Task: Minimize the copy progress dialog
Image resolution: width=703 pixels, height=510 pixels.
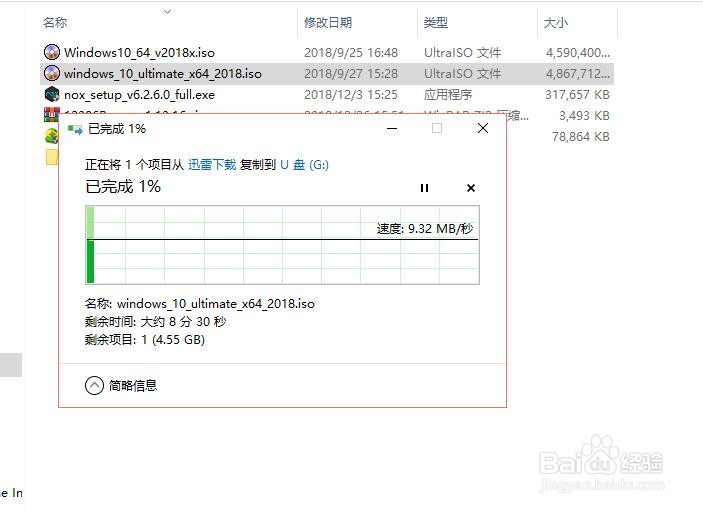Action: [x=392, y=129]
